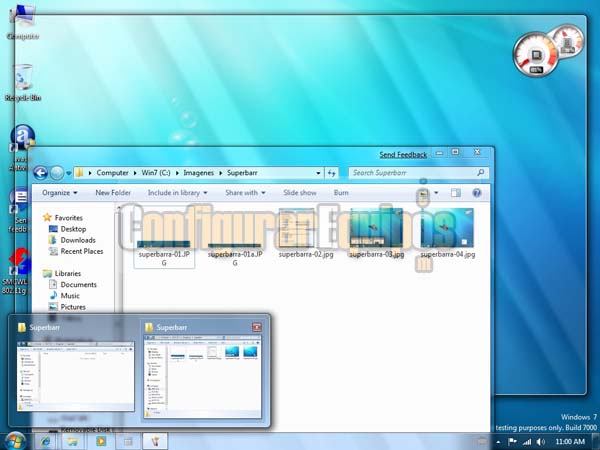
Task: Select Libraries in the navigation pane
Action: point(62,274)
